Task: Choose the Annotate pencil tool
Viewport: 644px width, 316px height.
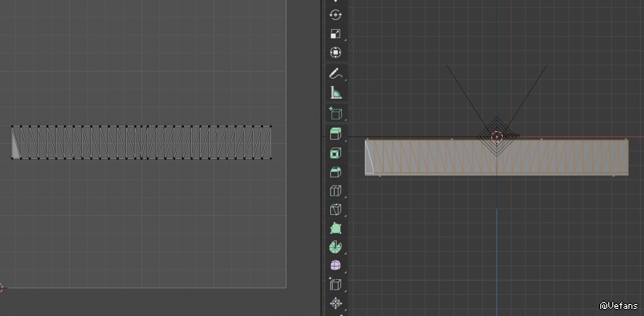Action: (335, 73)
